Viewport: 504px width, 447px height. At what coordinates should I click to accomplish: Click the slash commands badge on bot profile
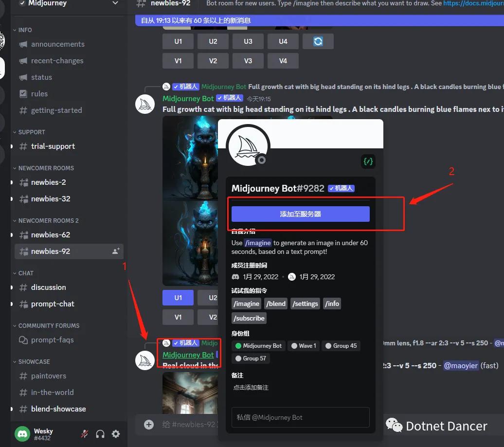tap(368, 161)
